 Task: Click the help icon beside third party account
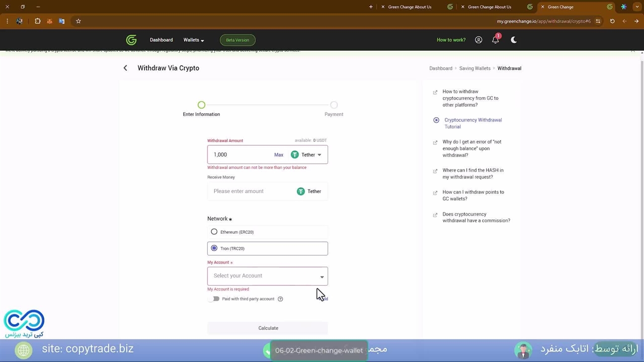coord(280,299)
